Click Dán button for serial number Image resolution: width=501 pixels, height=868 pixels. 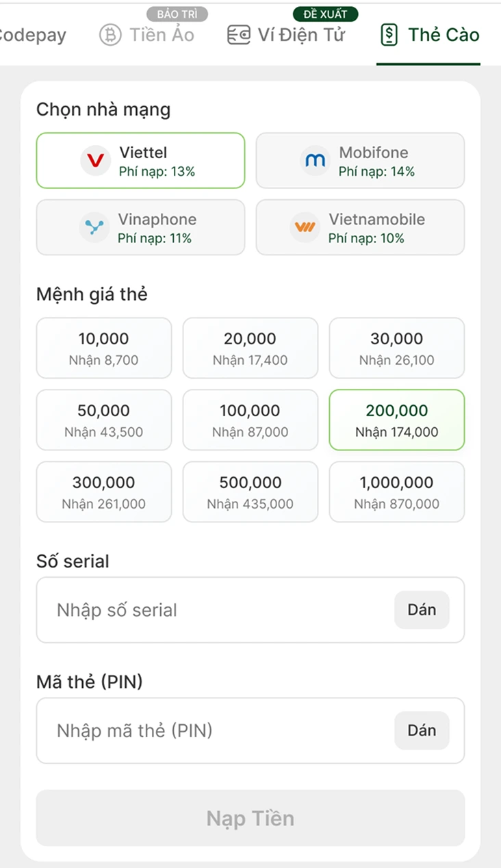pyautogui.click(x=422, y=610)
